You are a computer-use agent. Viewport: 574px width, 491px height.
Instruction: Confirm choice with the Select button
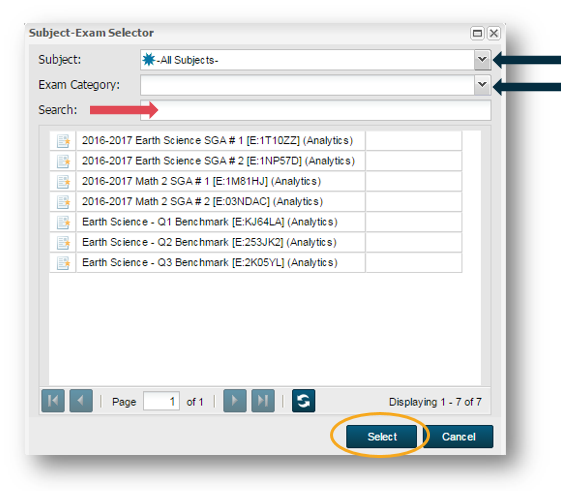pyautogui.click(x=381, y=436)
